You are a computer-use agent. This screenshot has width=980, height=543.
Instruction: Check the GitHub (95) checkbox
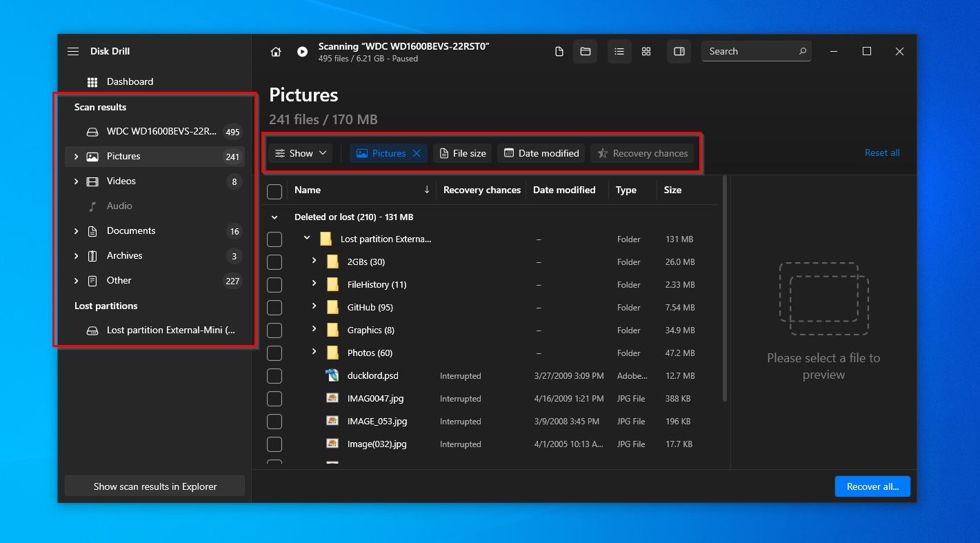[274, 308]
